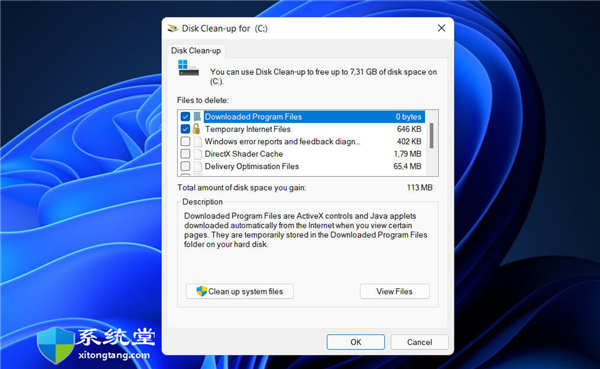Click the 1,79 MB size value
The image size is (600, 369).
(x=408, y=154)
